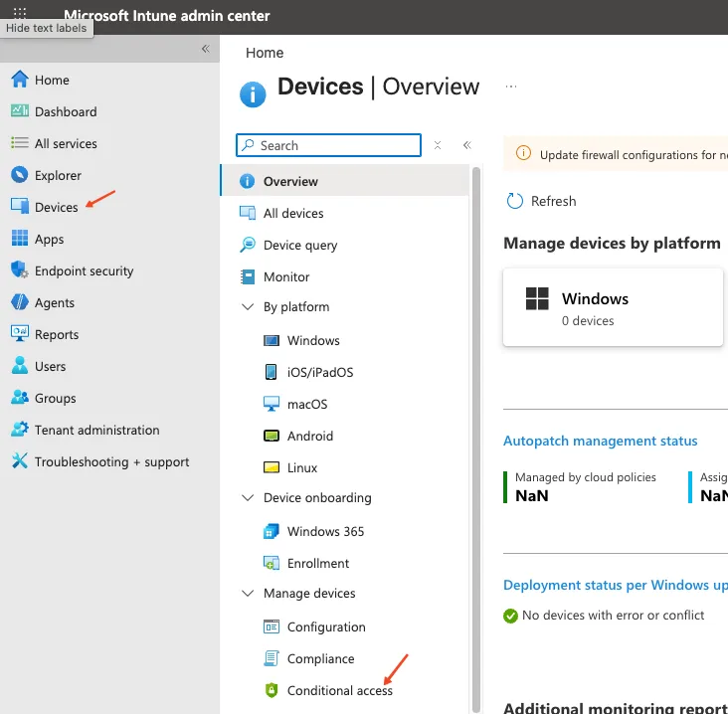The image size is (728, 714).
Task: Click the Microsoft Intune admin center title
Action: point(167,16)
